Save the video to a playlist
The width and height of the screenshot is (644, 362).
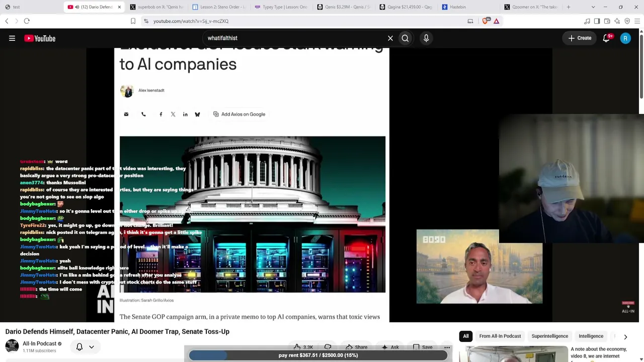(423, 347)
